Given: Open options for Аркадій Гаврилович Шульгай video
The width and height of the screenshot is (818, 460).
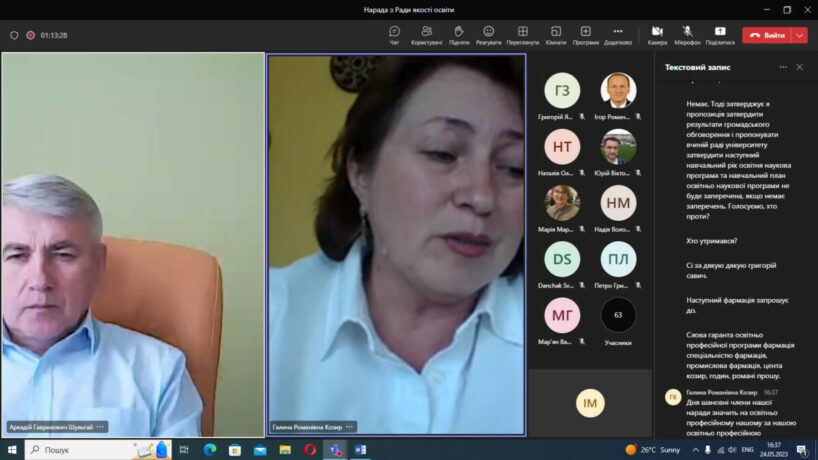Looking at the screenshot, I should pos(100,427).
